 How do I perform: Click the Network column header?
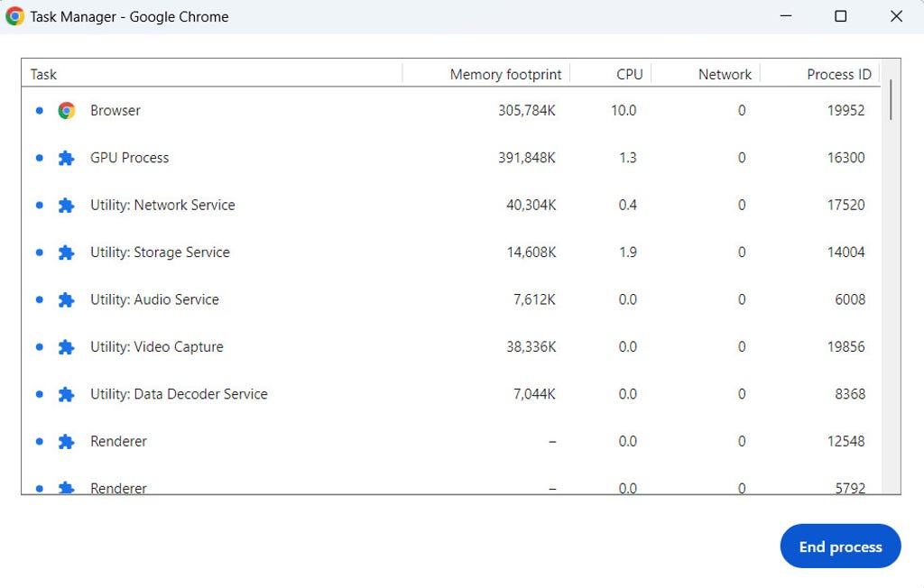click(x=725, y=74)
